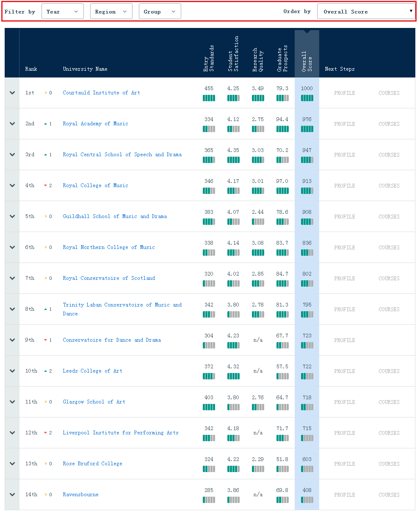Click the green rank-up arrow for Royal Academy of Music
Viewport: 420px width, 514px height.
point(46,124)
